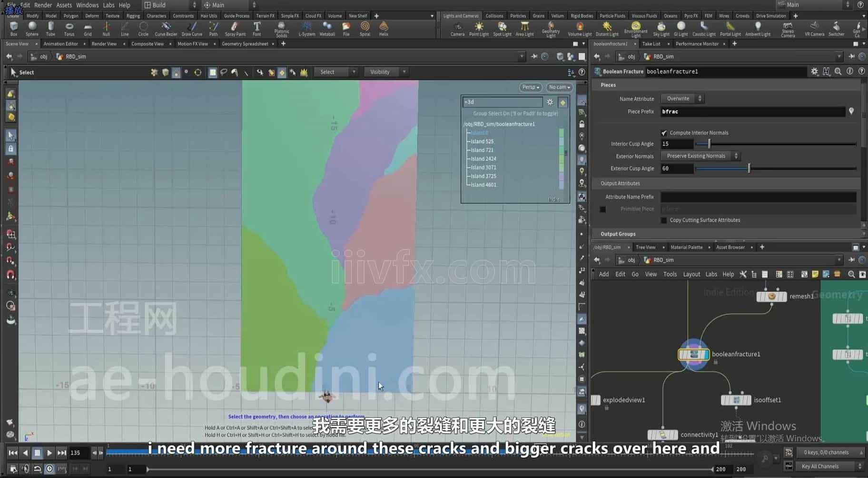The height and width of the screenshot is (478, 868).
Task: Jump to the first frame
Action: pyautogui.click(x=13, y=453)
